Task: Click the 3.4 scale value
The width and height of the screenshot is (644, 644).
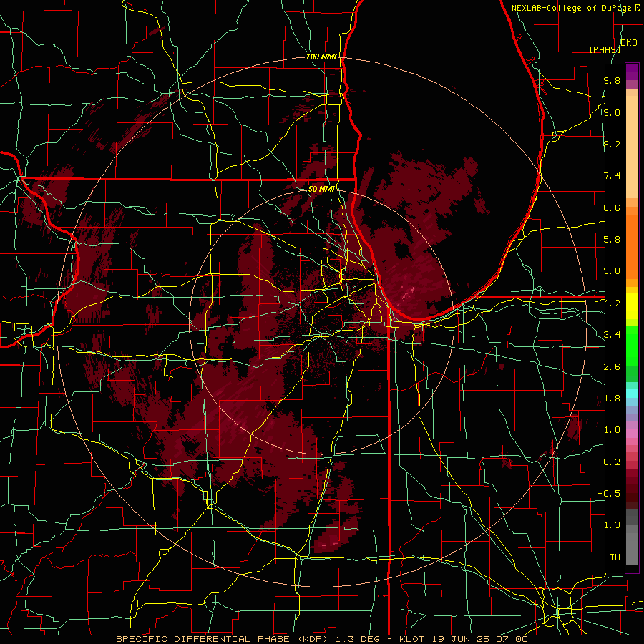Action: [612, 335]
